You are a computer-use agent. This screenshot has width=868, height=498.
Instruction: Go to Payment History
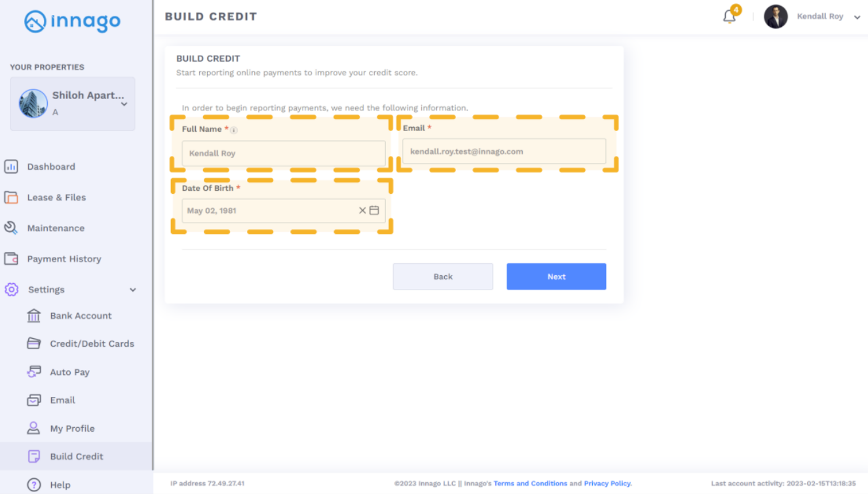64,259
